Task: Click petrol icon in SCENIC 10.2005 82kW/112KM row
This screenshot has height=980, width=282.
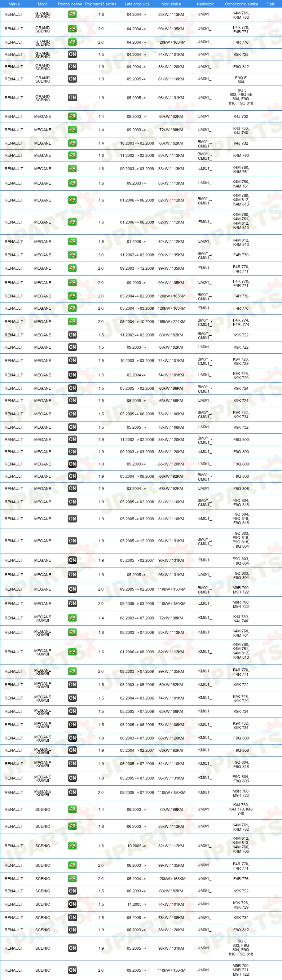Action: 72,846
